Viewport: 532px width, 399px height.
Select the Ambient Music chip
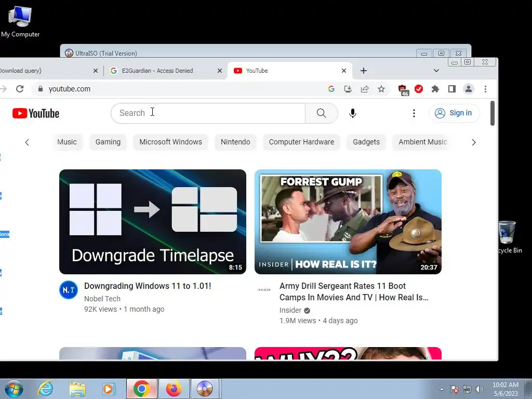(x=422, y=142)
